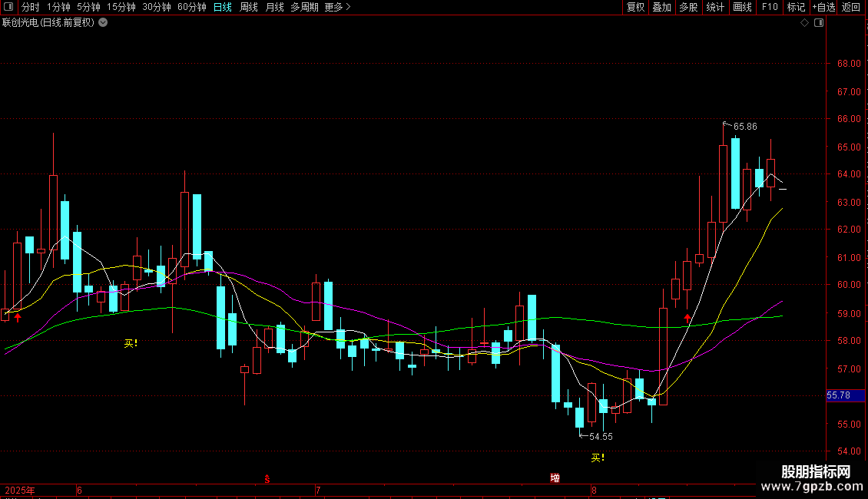
Task: Open the 多股 multi-stock view
Action: (688, 7)
